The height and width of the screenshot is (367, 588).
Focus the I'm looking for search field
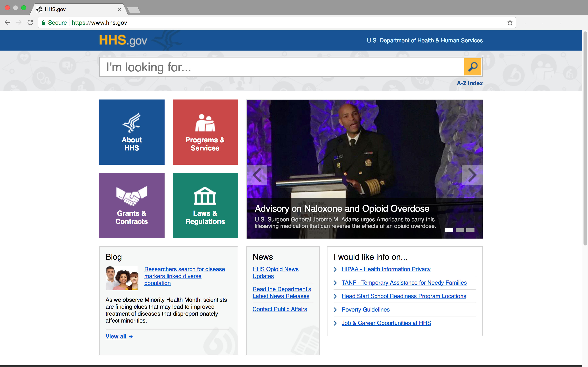coord(280,67)
